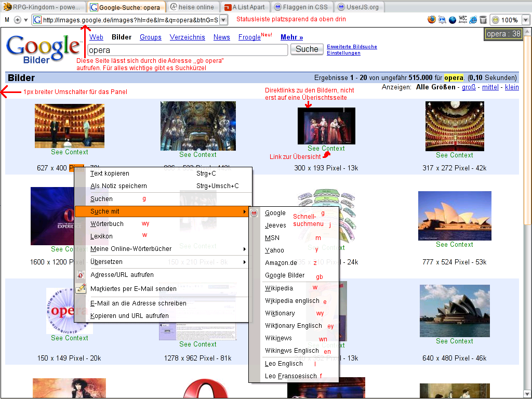Open the 627 x 400 opera house thumbnail
Screen dimensions: 532x399
pyautogui.click(x=70, y=126)
